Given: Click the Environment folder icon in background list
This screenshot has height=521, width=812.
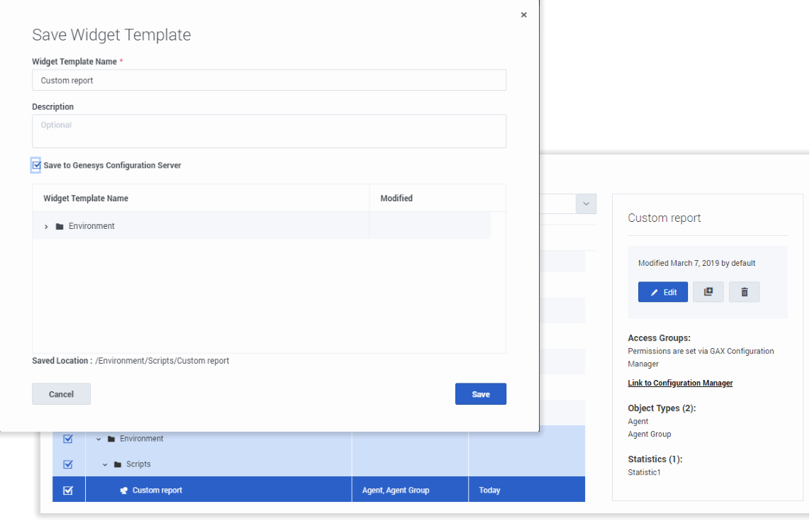Looking at the screenshot, I should (111, 439).
